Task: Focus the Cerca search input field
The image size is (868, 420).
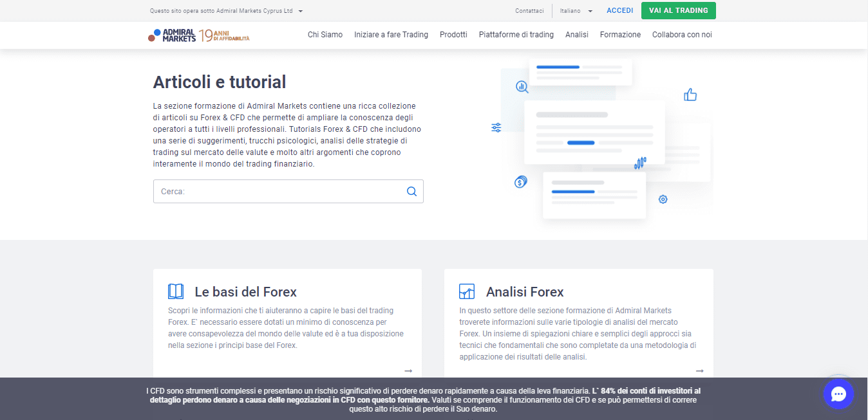Action: [288, 192]
